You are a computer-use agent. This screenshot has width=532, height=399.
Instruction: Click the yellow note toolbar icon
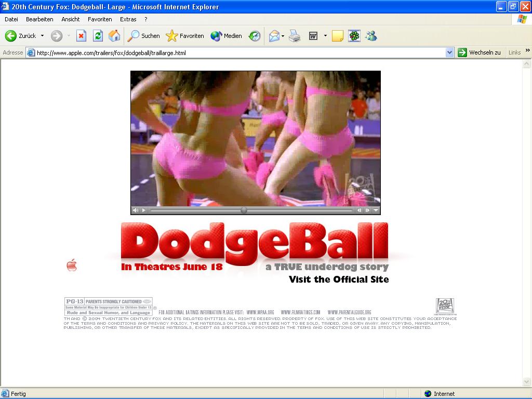point(338,36)
